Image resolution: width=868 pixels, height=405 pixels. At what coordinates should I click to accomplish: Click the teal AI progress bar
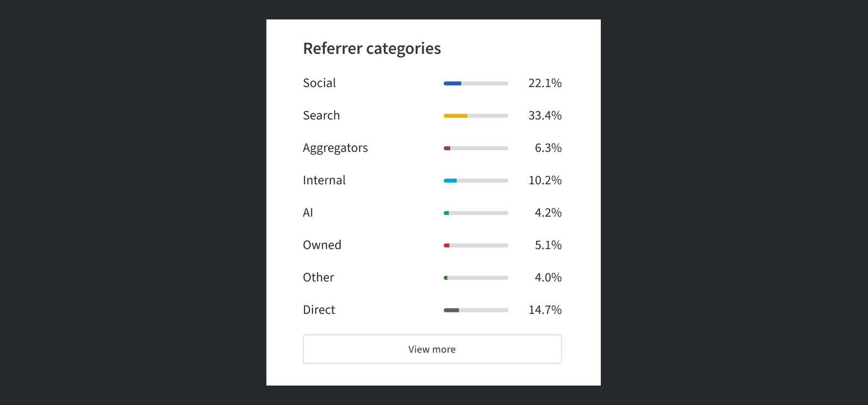(x=476, y=213)
